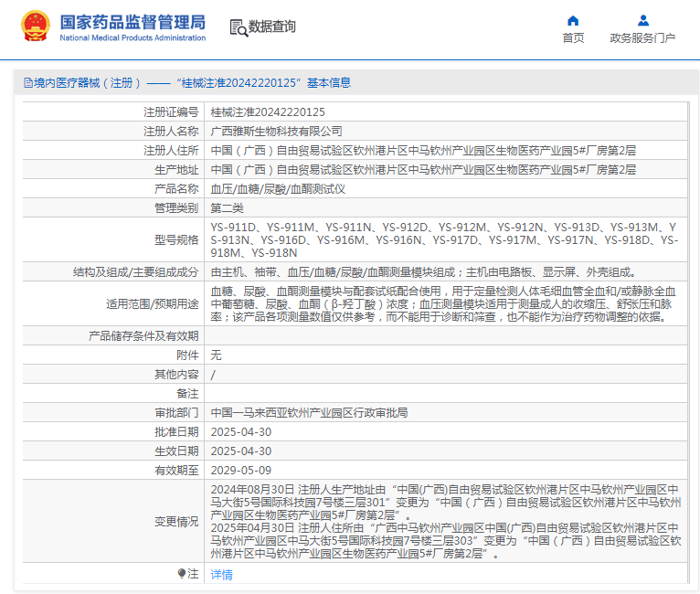This screenshot has height=594, width=700.
Task: Click the 结构及组成/主要组成成分 label
Action: click(x=136, y=272)
